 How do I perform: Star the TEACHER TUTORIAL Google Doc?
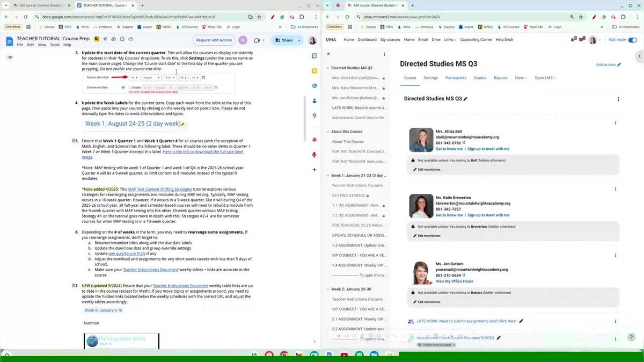click(105, 39)
